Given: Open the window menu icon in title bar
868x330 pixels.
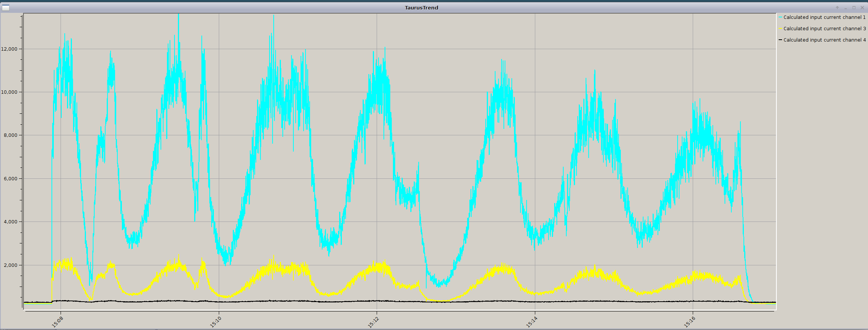Looking at the screenshot, I should [x=6, y=8].
